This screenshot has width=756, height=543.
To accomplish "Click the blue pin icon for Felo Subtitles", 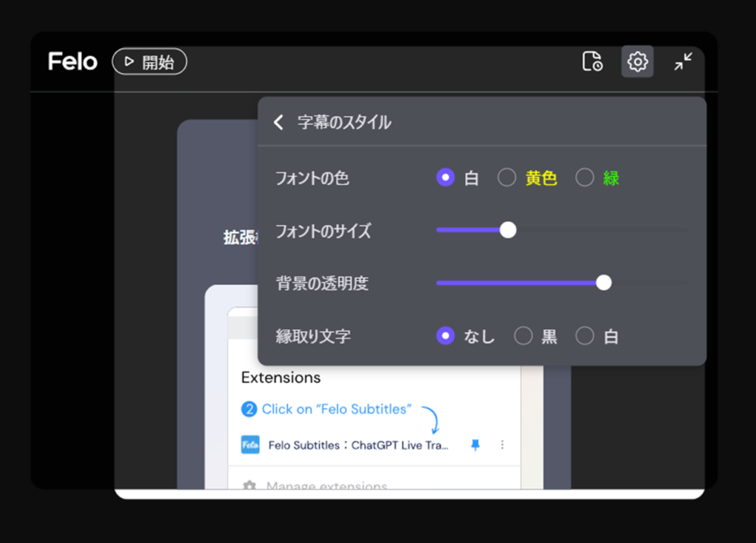I will (475, 445).
